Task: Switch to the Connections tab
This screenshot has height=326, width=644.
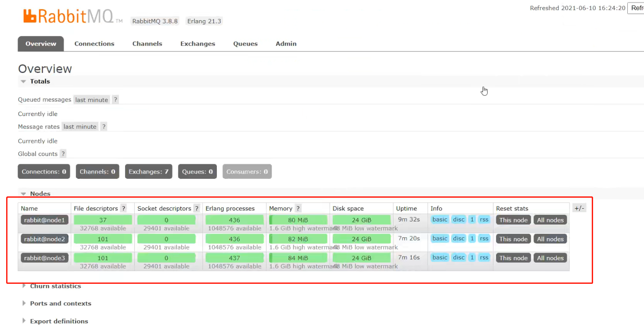Action: 94,43
